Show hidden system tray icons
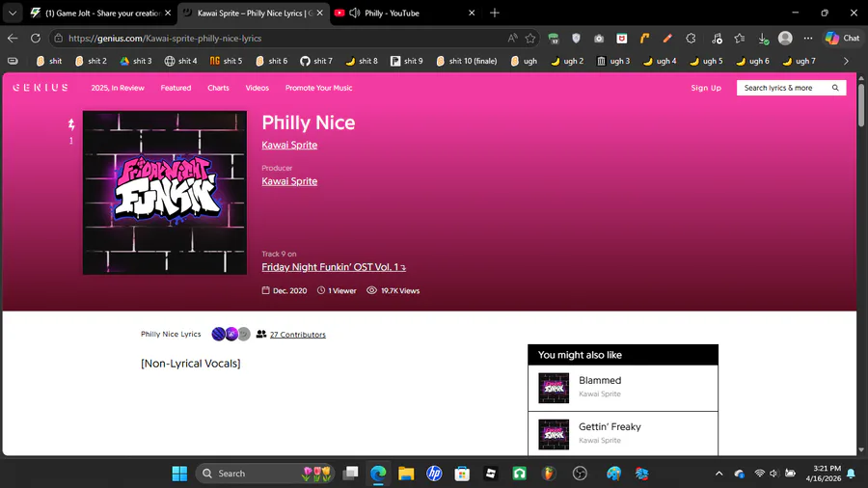 coord(719,474)
